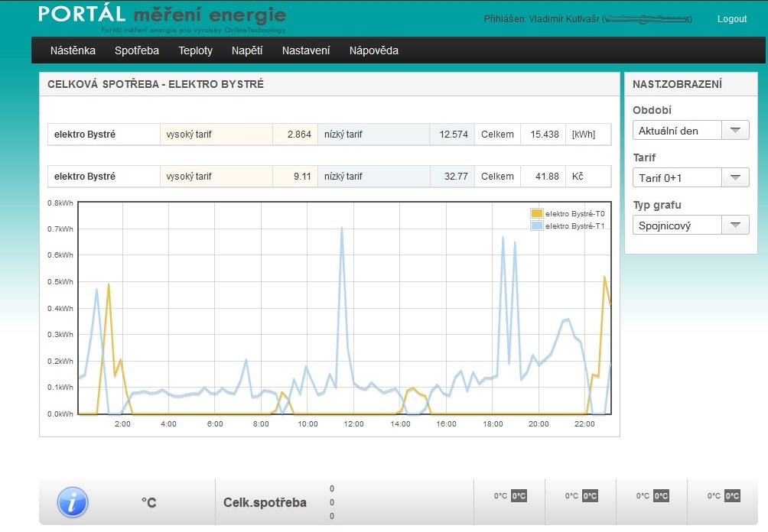The width and height of the screenshot is (768, 532).
Task: Click the yellow peak near 1:30 on chart
Action: tap(109, 285)
